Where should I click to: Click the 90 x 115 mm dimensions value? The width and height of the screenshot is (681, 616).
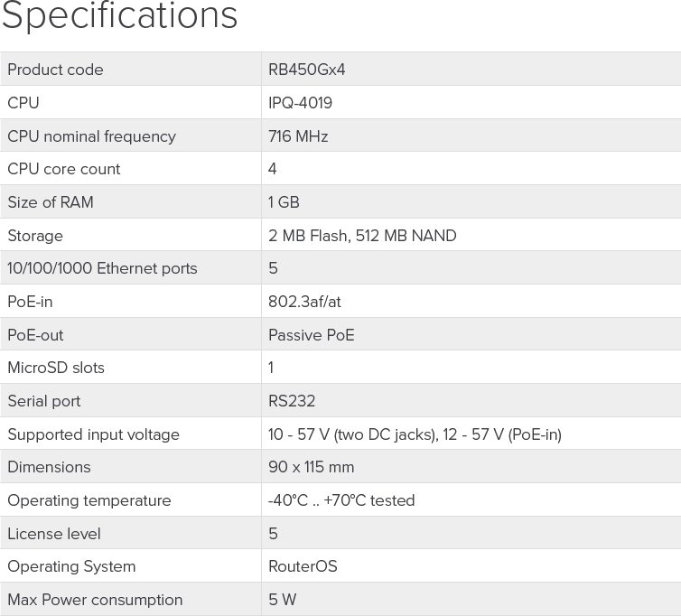[311, 467]
